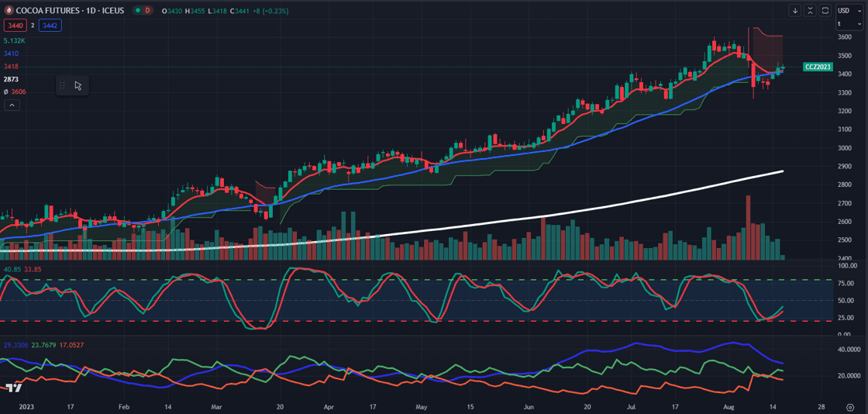Click the TradingView logo at bottom left
Image resolution: width=868 pixels, height=414 pixels.
[x=13, y=388]
